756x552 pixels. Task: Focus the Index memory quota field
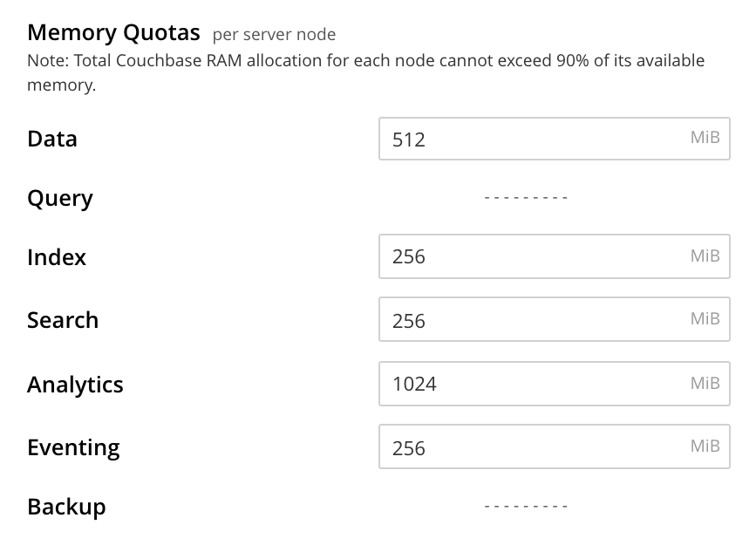(x=532, y=257)
